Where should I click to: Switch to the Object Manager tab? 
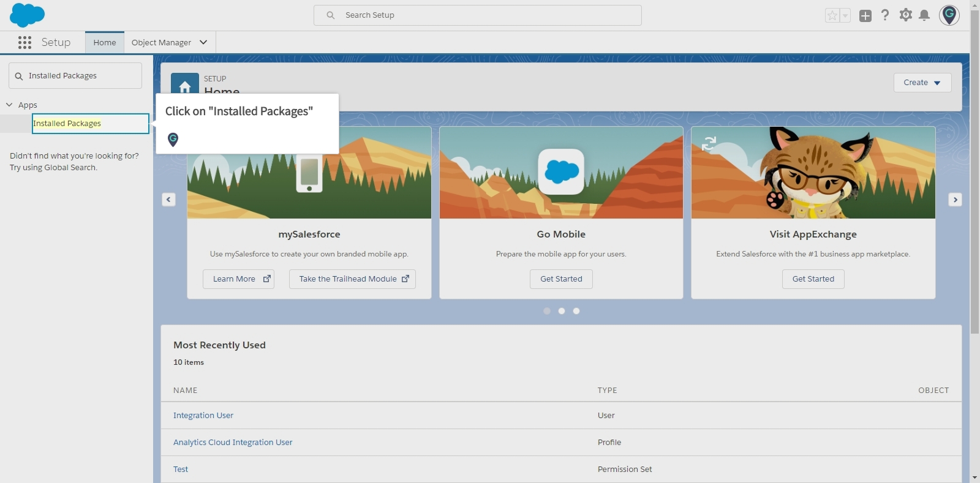coord(161,42)
